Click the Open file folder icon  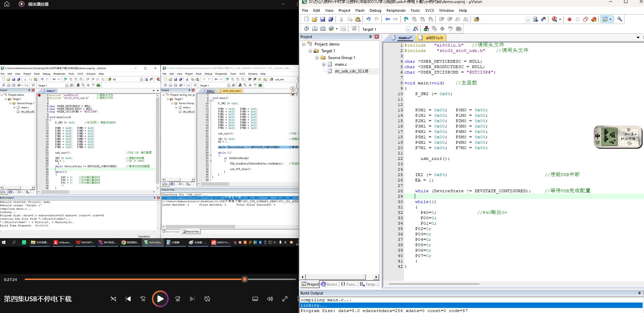click(x=315, y=19)
